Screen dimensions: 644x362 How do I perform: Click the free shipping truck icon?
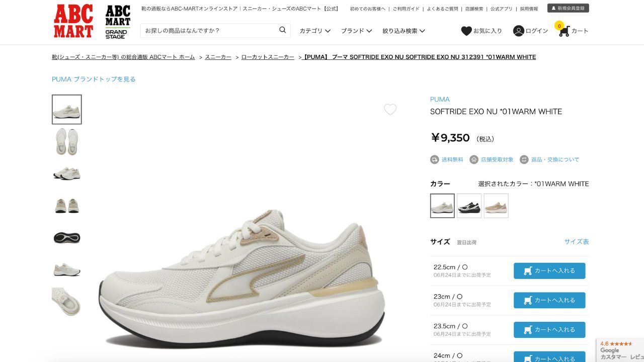[435, 159]
